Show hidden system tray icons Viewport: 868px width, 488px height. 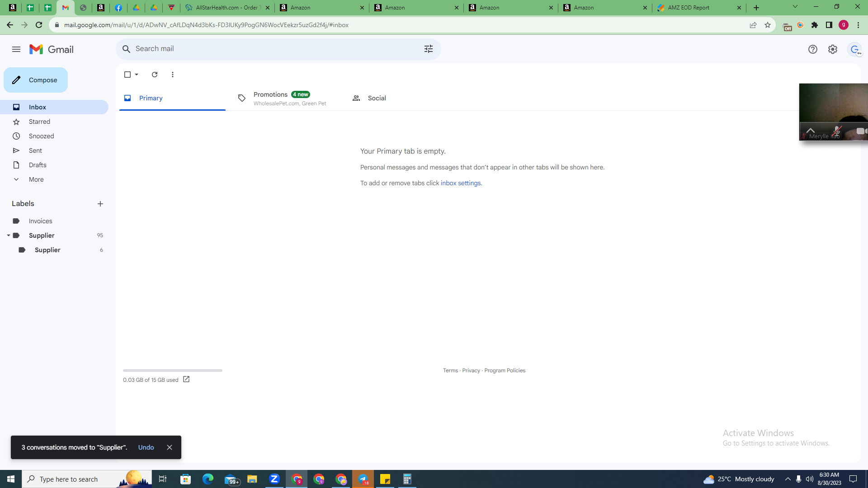pyautogui.click(x=788, y=479)
